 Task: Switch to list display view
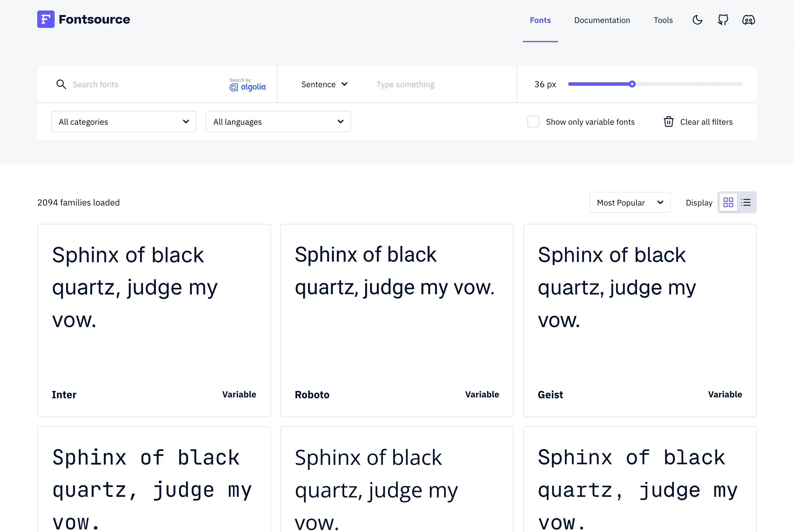[x=746, y=203]
